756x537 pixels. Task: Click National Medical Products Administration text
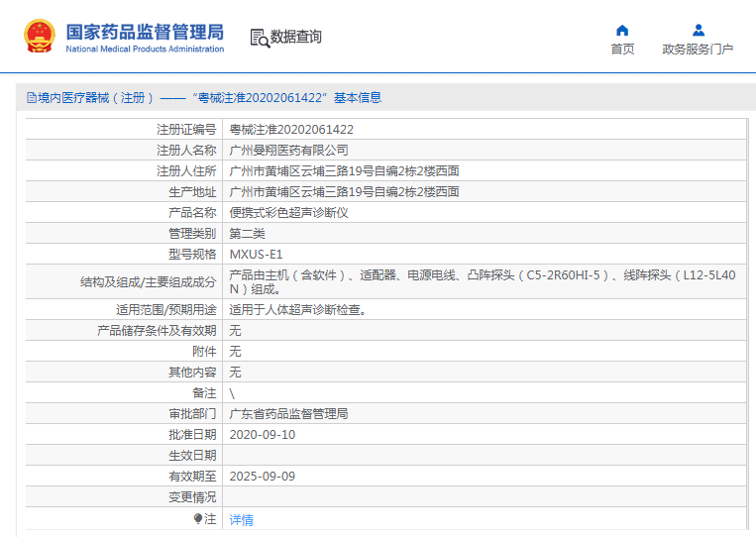click(x=145, y=49)
